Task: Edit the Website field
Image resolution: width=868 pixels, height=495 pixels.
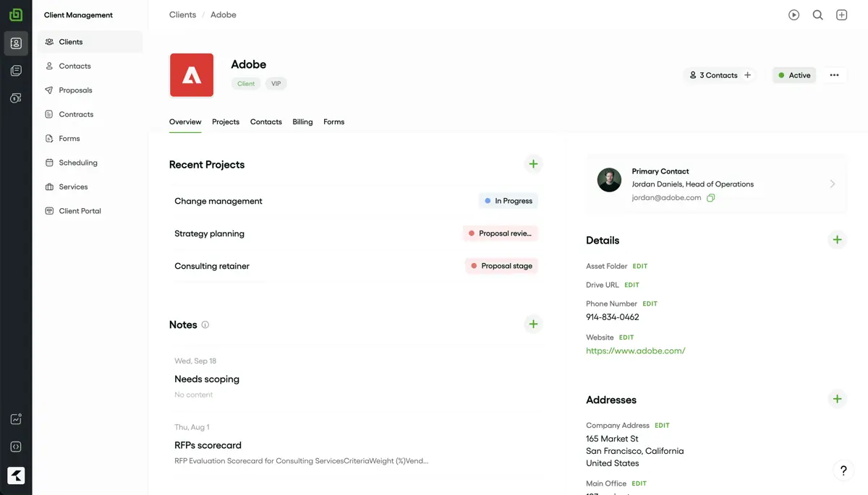Action: [626, 337]
